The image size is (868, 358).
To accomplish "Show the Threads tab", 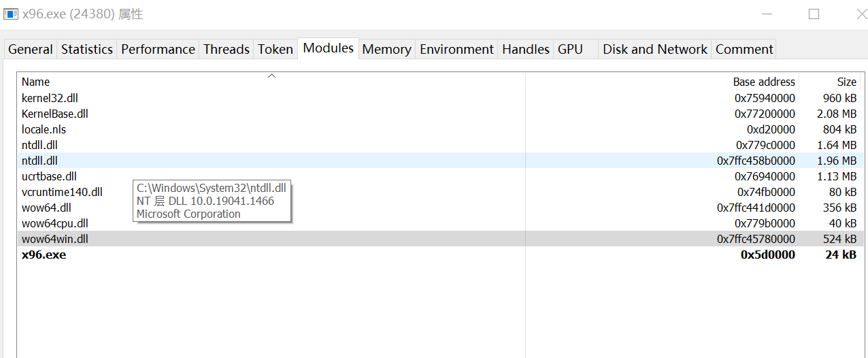I will tap(227, 49).
